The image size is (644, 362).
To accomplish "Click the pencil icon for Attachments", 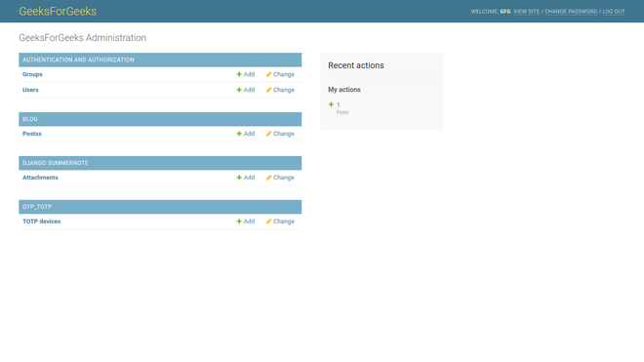I will coord(268,178).
